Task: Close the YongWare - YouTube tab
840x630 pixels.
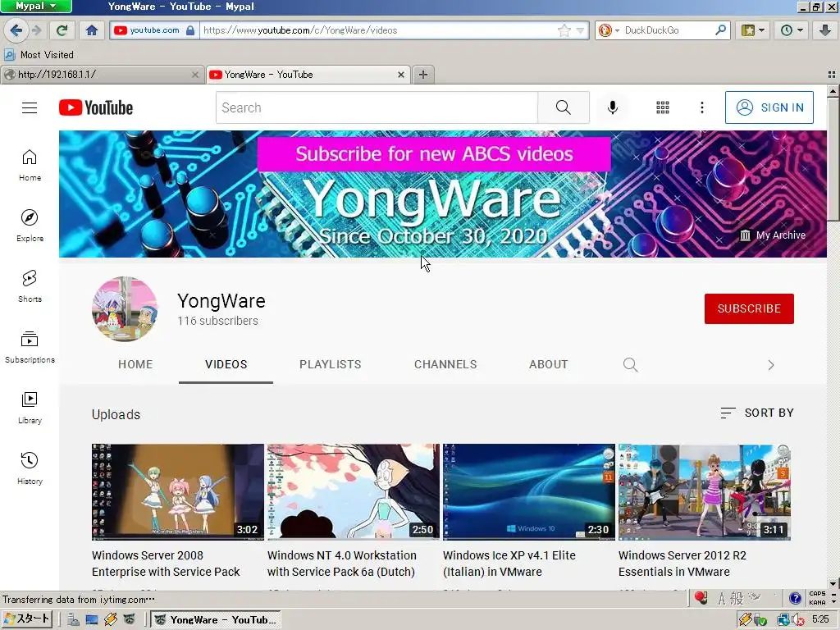Action: [400, 75]
